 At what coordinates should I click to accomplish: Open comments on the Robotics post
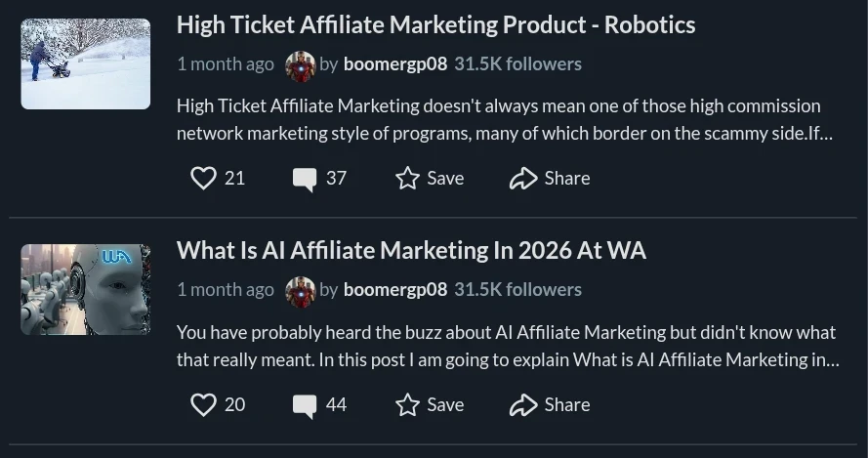[x=305, y=179]
